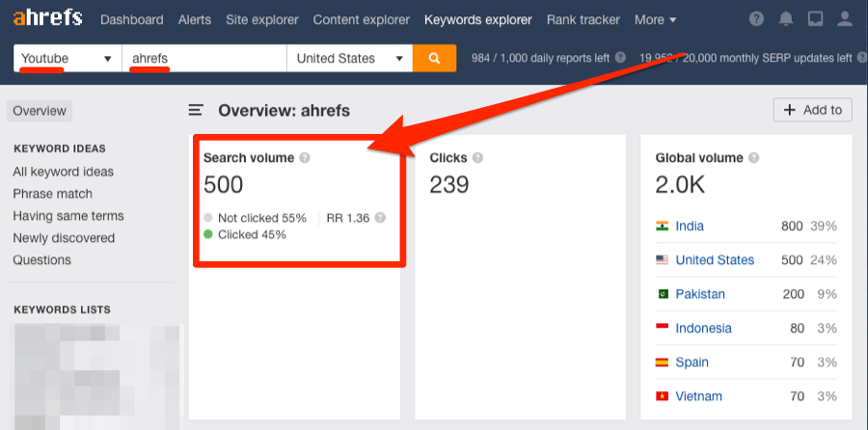Screen dimensions: 868x430
Task: Open Alerts in top navigation
Action: [x=194, y=20]
